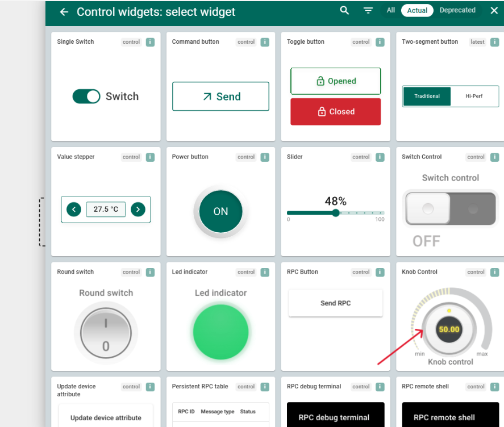Open info icon on Slider card
The image size is (504, 427).
pyautogui.click(x=380, y=157)
